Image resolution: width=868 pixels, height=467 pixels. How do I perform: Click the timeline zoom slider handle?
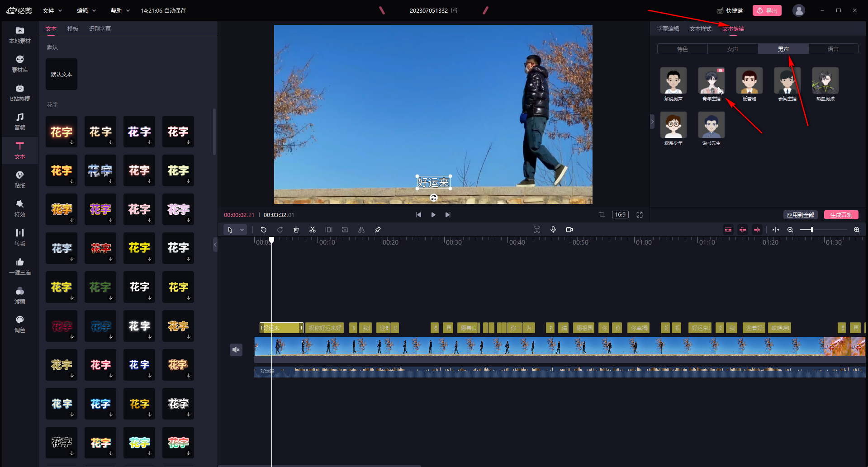point(812,230)
